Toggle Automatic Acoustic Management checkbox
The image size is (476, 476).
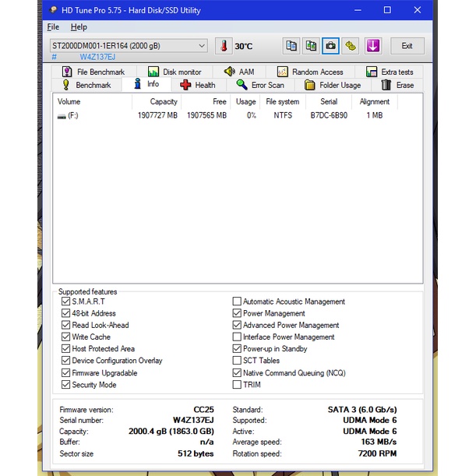(x=237, y=301)
